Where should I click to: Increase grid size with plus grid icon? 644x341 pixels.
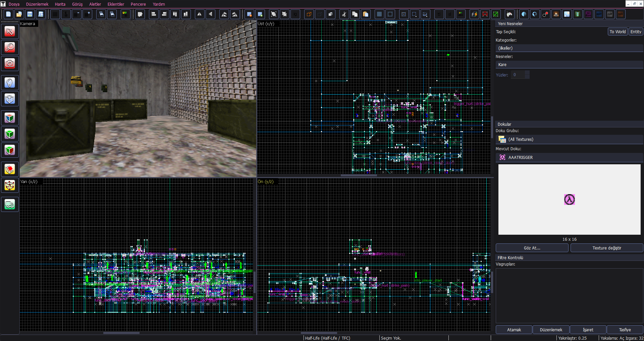87,14
